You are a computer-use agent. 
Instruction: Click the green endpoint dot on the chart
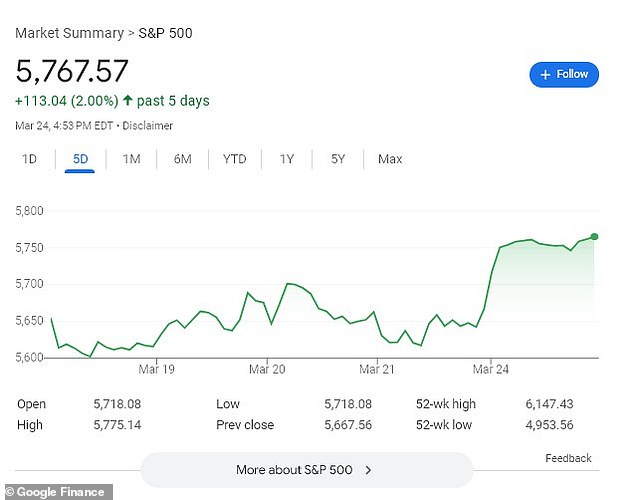tap(594, 237)
